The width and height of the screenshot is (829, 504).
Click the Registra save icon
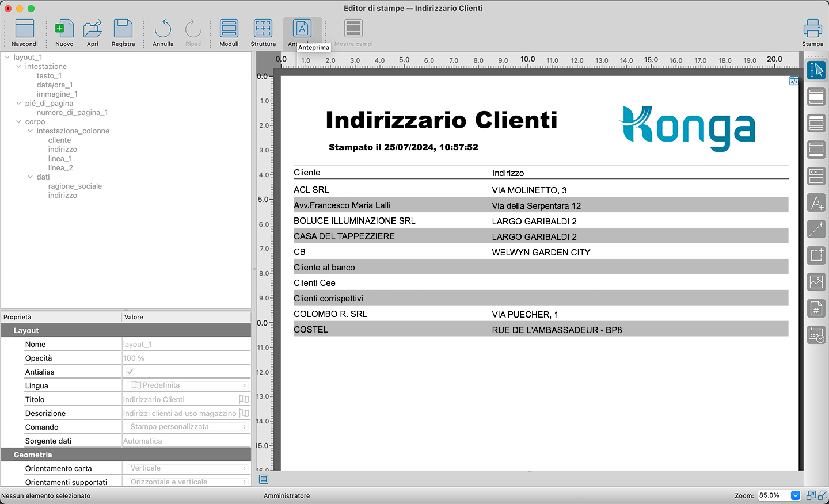(123, 29)
